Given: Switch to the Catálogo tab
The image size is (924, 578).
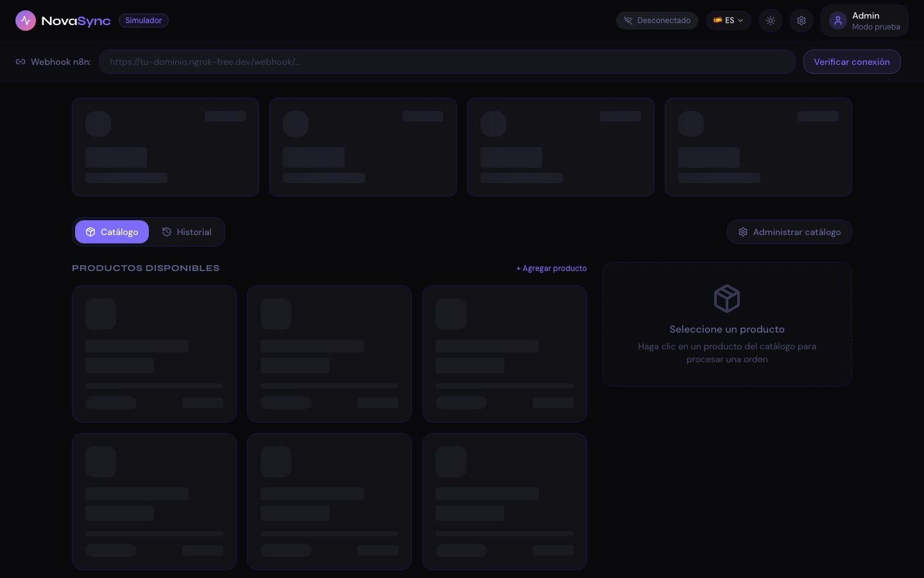Looking at the screenshot, I should [x=112, y=232].
